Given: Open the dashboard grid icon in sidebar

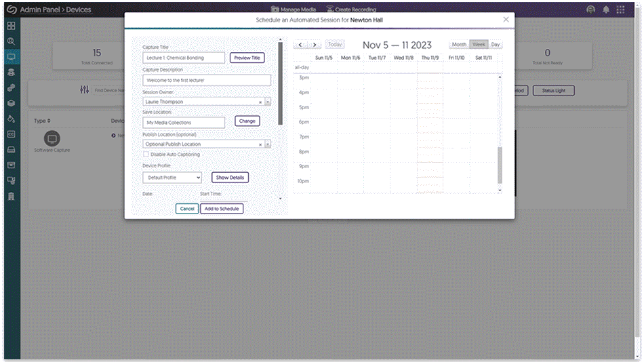Looking at the screenshot, I should coord(11,26).
